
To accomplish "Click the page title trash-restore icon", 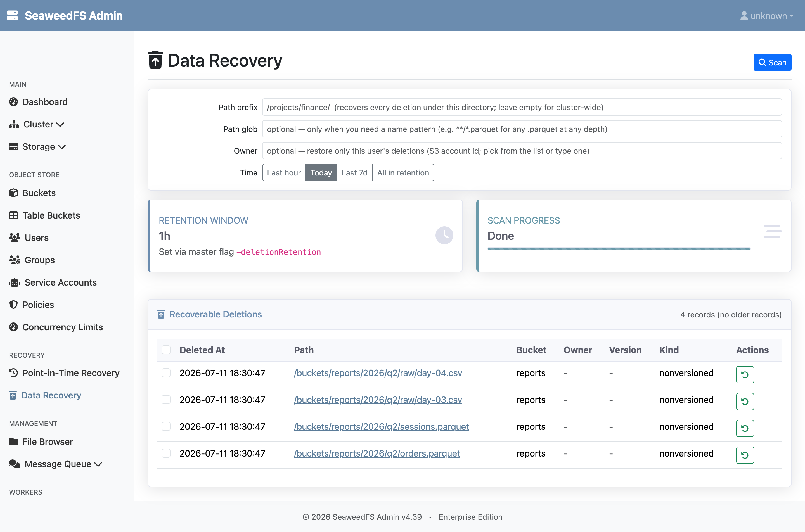I will [x=155, y=60].
